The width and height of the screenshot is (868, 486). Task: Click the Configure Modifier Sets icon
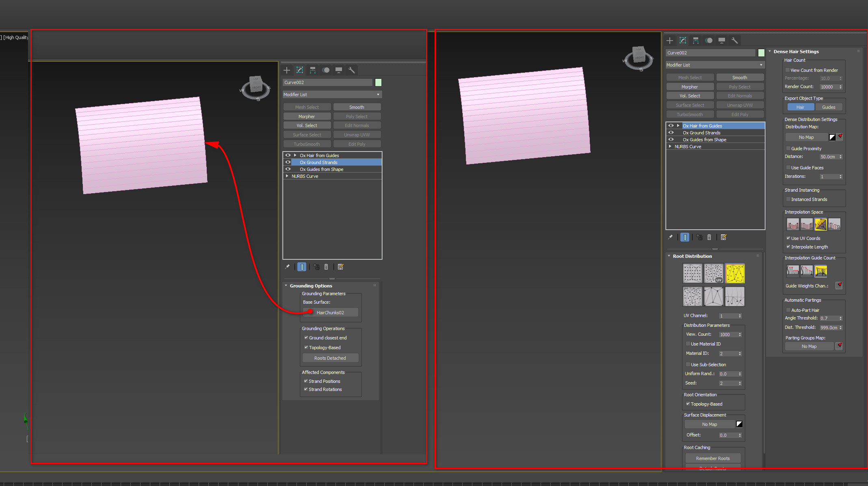coord(723,238)
